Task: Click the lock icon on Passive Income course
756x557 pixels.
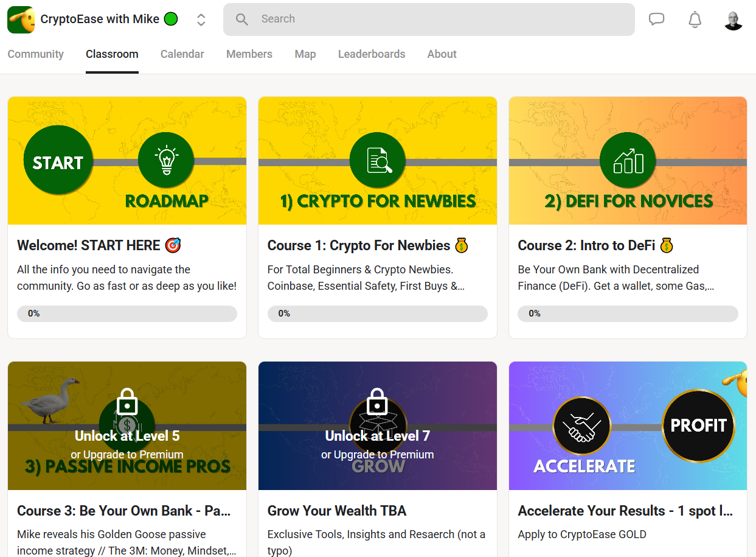Action: [127, 402]
